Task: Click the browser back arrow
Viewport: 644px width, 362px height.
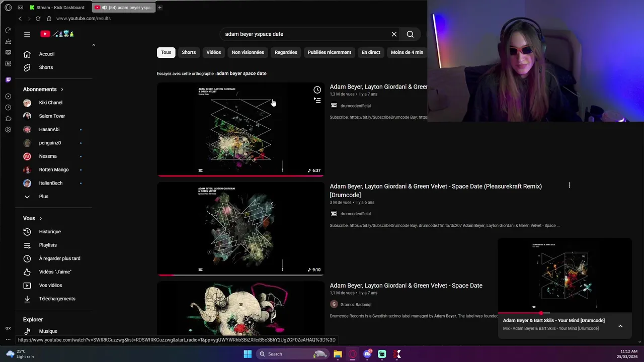Action: [x=20, y=19]
